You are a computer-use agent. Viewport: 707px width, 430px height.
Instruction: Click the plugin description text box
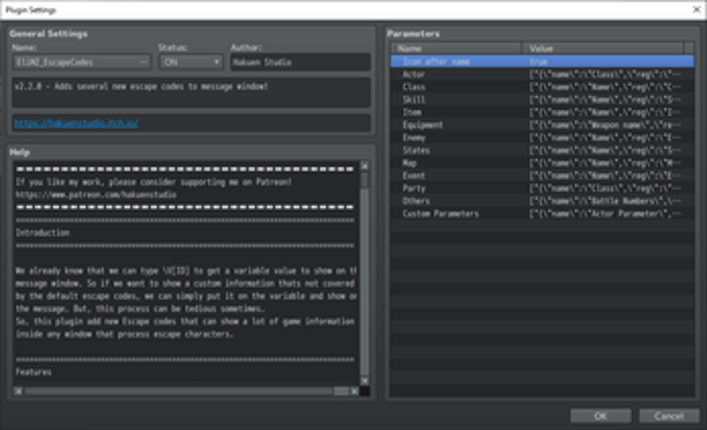point(191,92)
